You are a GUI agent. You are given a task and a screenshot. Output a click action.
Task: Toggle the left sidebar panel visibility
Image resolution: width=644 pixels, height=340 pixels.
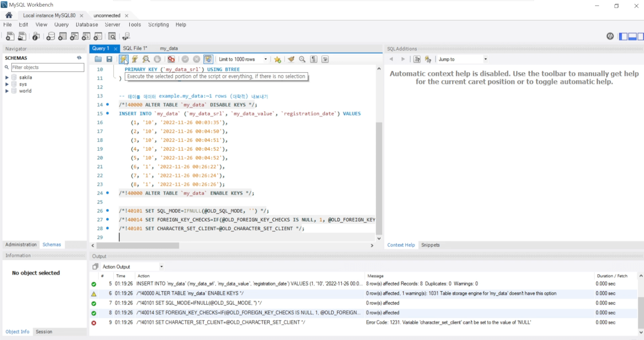[623, 37]
